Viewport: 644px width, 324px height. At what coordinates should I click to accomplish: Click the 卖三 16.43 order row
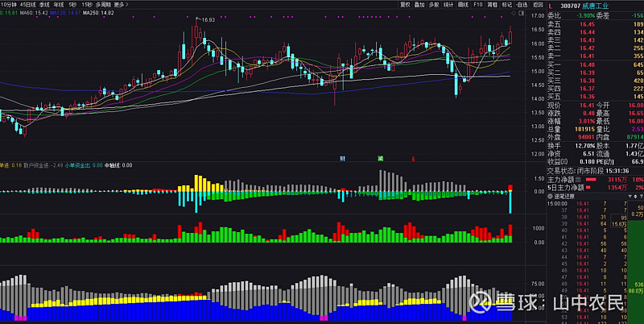coord(595,40)
